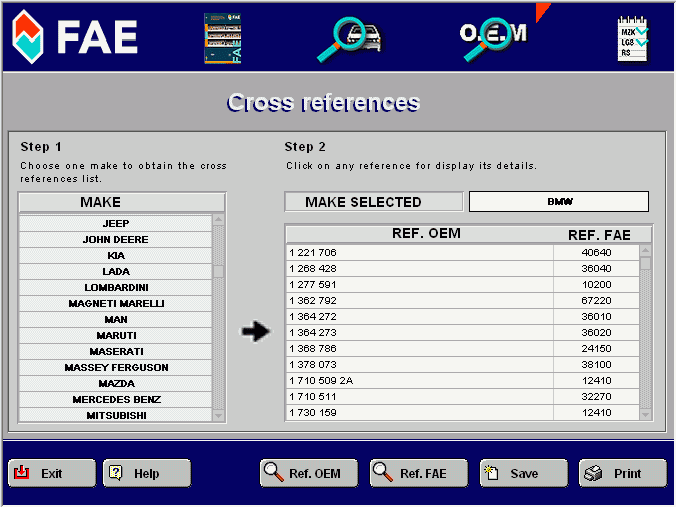
Task: Search by Ref. FAE button
Action: [x=419, y=473]
